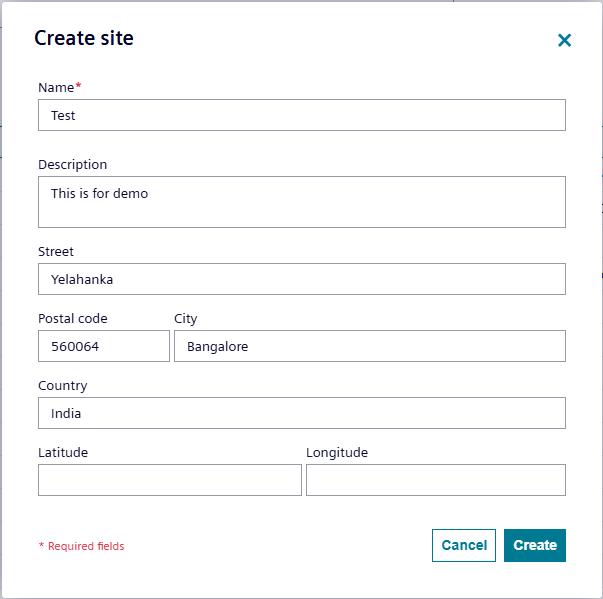Click the Postal code label
The width and height of the screenshot is (603, 599).
72,319
